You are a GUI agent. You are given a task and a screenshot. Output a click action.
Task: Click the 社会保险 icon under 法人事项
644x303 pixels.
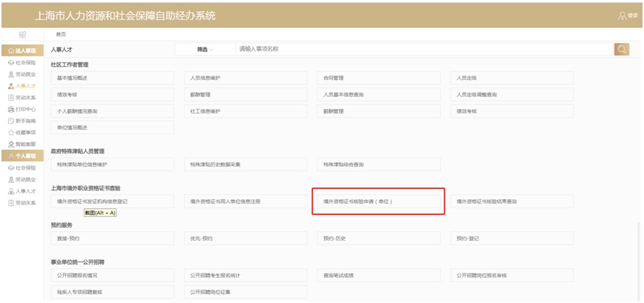[11, 63]
